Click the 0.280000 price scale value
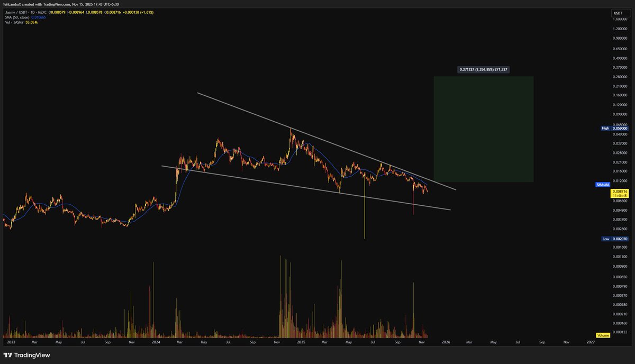 click(620, 77)
